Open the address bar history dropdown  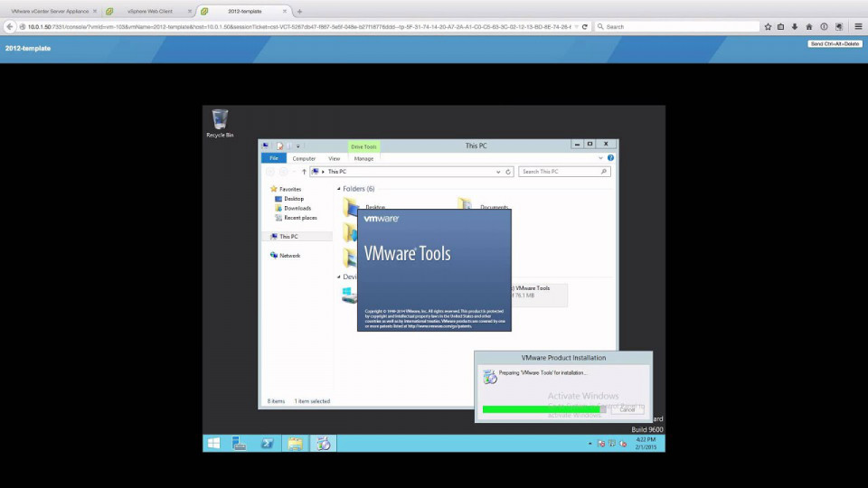click(498, 172)
